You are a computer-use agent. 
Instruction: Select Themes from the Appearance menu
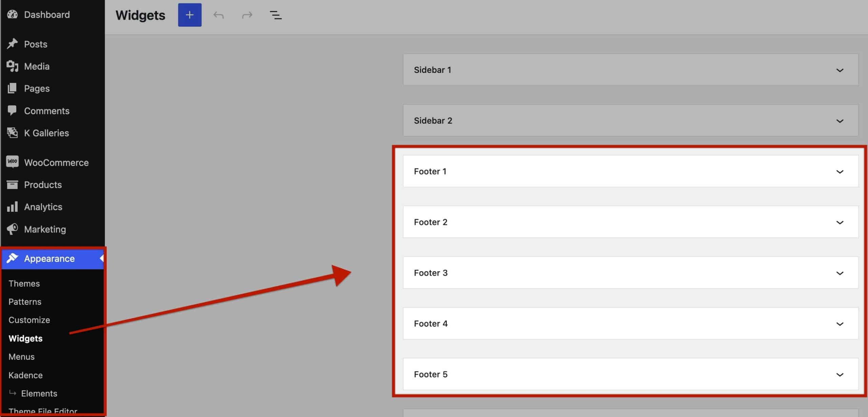(x=24, y=283)
